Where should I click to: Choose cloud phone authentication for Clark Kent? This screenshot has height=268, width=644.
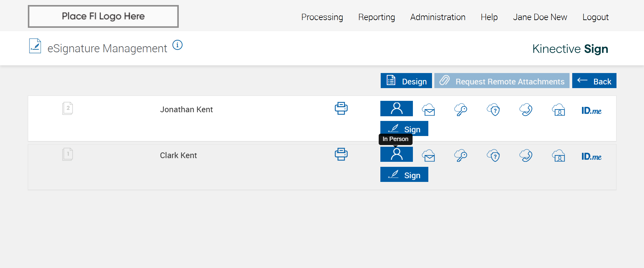526,156
